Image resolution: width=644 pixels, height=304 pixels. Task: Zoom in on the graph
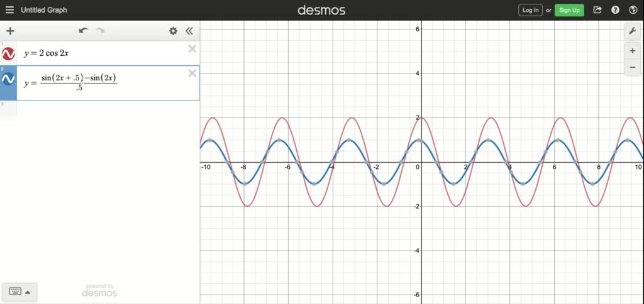(x=633, y=51)
